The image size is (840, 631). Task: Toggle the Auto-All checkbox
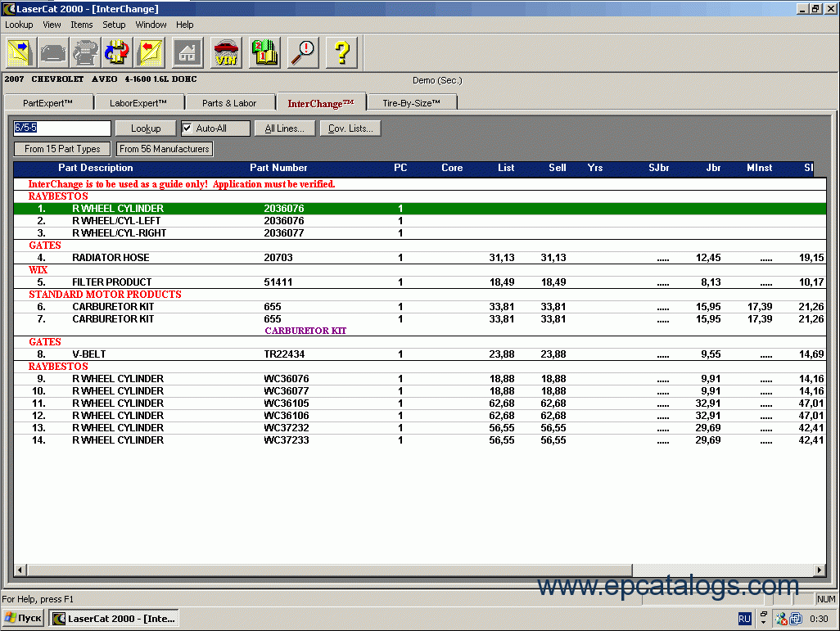tap(187, 128)
